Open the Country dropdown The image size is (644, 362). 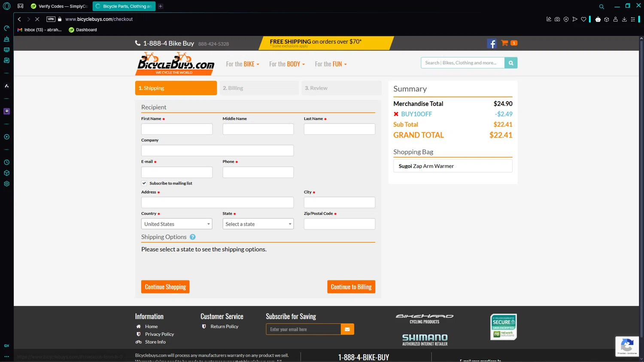coord(176,224)
